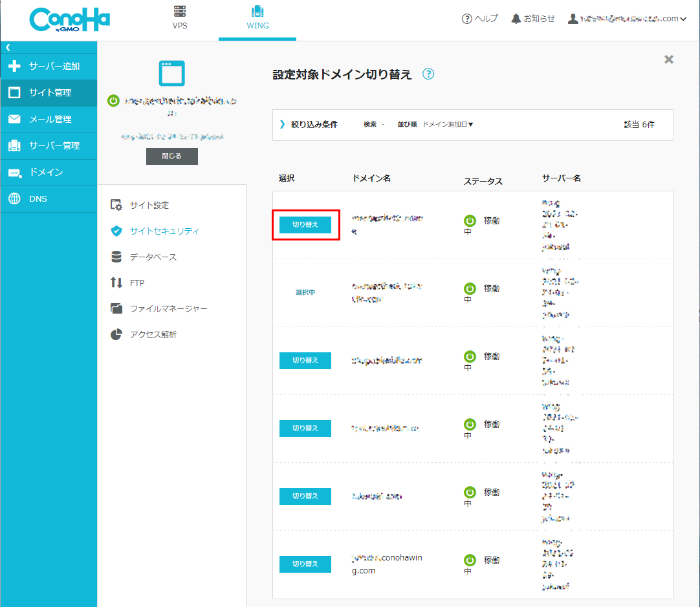Click the ドメイン名 column header
700x607 pixels.
[x=371, y=178]
